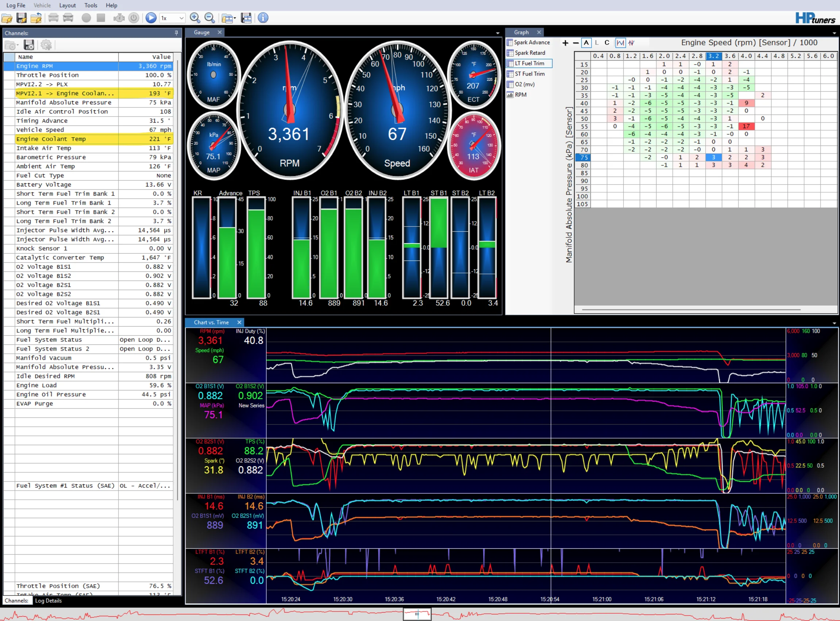Open channel config folder dropdown
The image size is (840, 621).
click(x=11, y=46)
